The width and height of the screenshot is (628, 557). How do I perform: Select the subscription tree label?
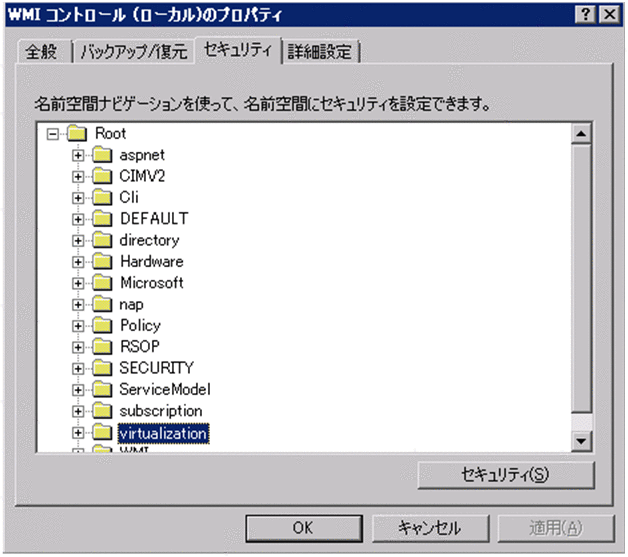pyautogui.click(x=161, y=411)
